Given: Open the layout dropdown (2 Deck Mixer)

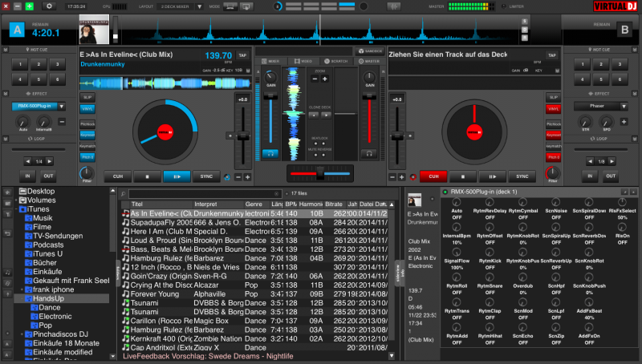Looking at the screenshot, I should click(x=199, y=6).
